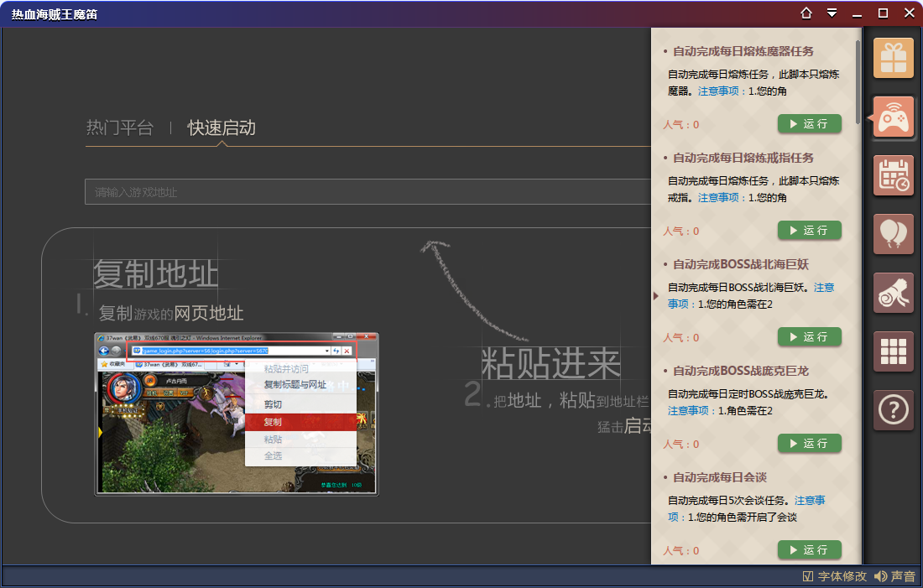Select the 快速启动 tab
This screenshot has width=923, height=588.
click(x=222, y=128)
